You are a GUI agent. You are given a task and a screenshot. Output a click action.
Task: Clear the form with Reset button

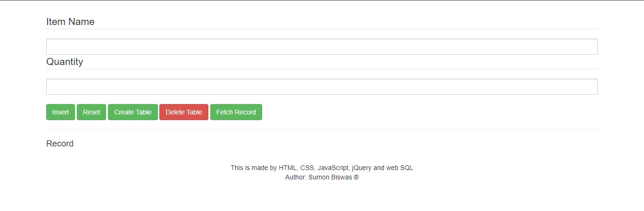(x=91, y=112)
